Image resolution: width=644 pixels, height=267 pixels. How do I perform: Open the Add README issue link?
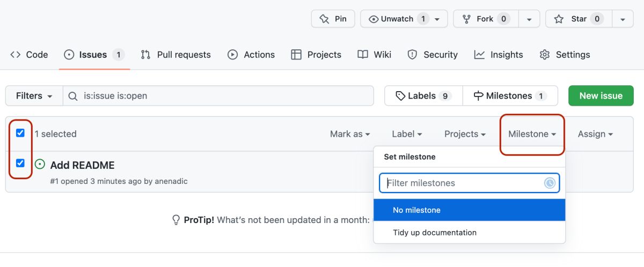[x=82, y=165]
